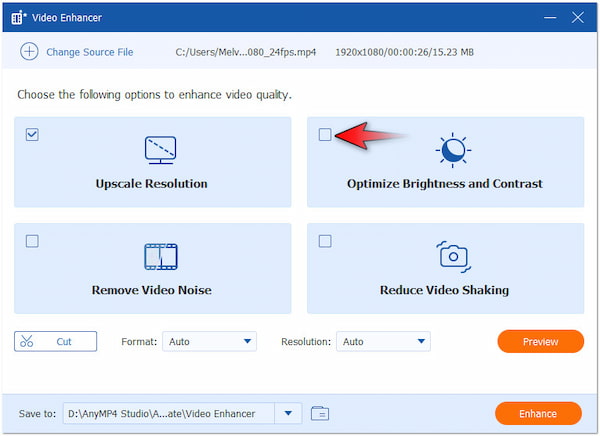Click the plus icon to change source file
The height and width of the screenshot is (436, 600).
[28, 52]
